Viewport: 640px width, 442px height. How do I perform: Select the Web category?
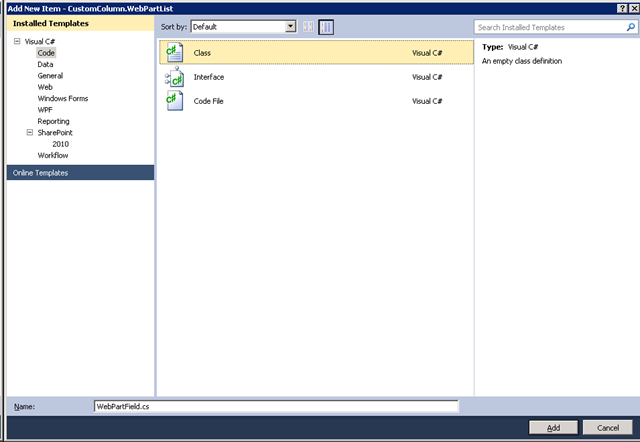[x=45, y=87]
